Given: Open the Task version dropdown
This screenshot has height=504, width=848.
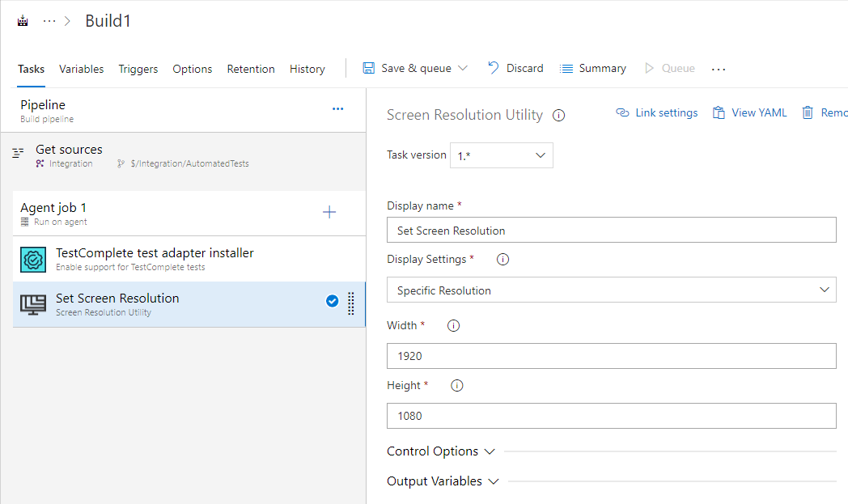Looking at the screenshot, I should click(x=501, y=155).
